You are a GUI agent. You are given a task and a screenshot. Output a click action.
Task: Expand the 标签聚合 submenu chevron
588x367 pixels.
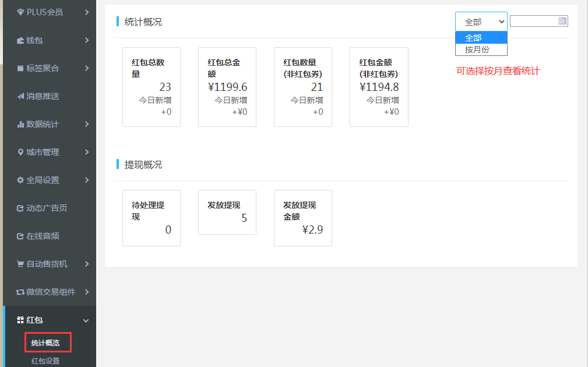[86, 68]
